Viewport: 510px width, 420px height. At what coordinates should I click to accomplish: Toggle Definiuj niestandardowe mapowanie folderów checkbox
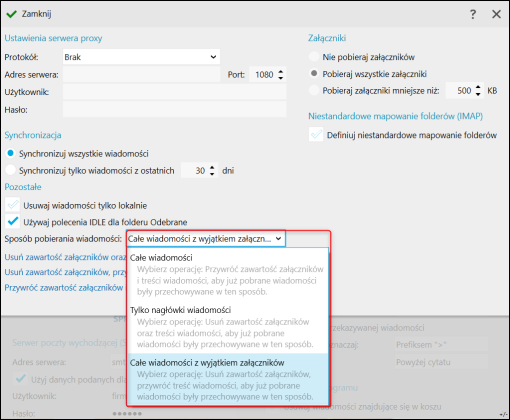pos(316,134)
